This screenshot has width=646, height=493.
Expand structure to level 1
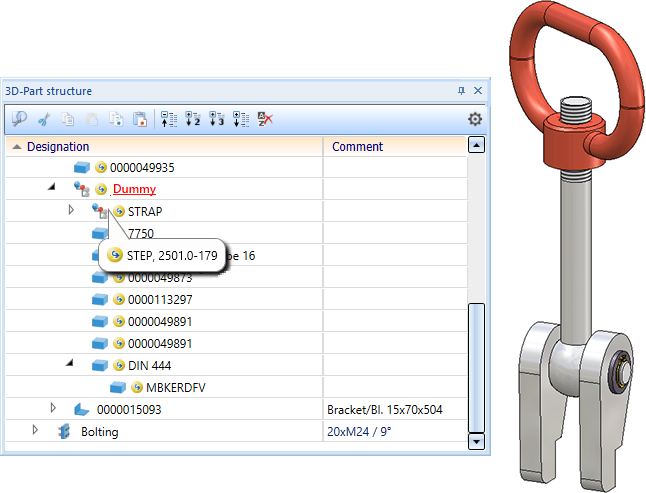pos(168,119)
